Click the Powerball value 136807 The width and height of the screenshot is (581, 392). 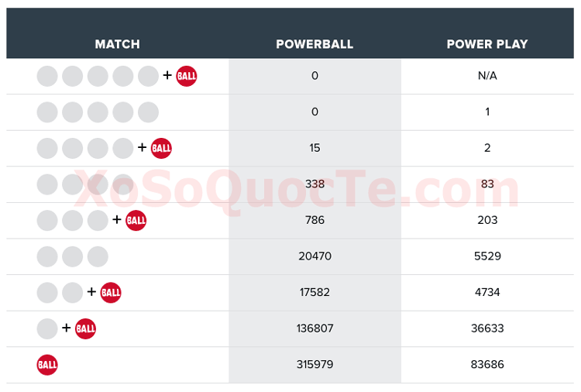(315, 328)
